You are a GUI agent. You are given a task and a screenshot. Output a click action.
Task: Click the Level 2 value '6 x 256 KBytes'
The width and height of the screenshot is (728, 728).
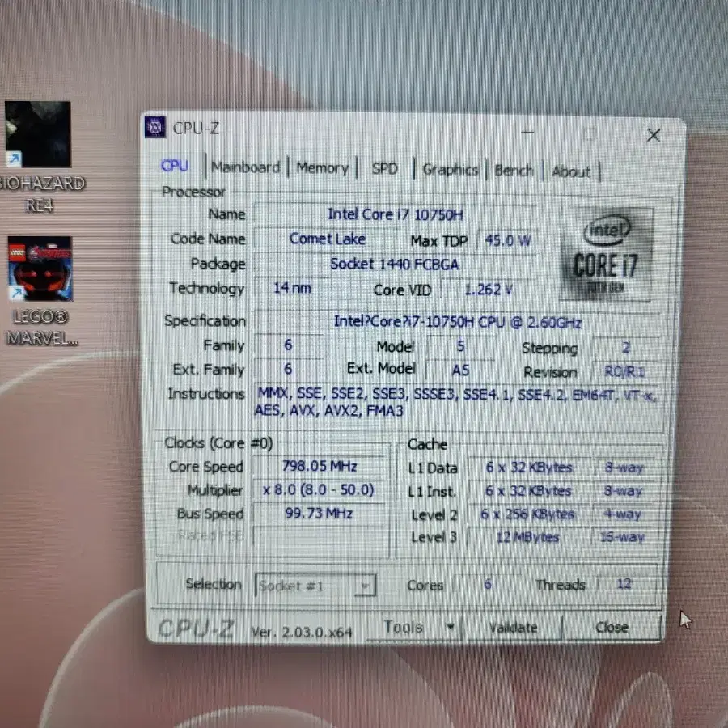click(x=527, y=514)
